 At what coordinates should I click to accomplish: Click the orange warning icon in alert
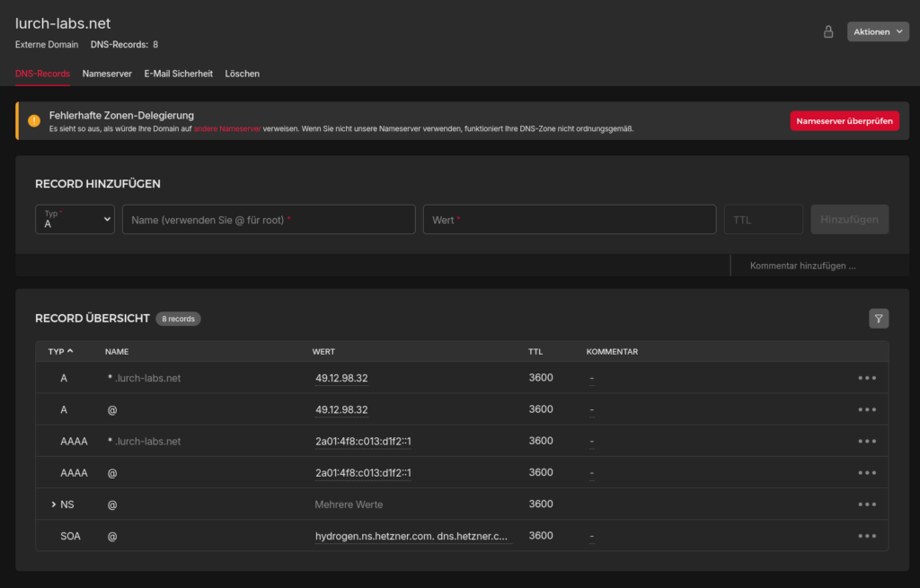tap(34, 121)
